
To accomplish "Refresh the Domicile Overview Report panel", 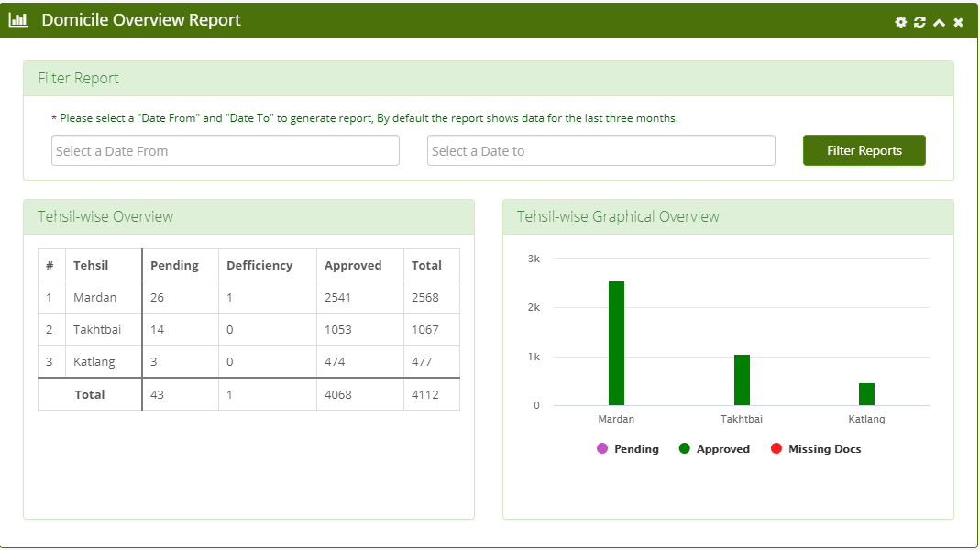I will coord(919,23).
